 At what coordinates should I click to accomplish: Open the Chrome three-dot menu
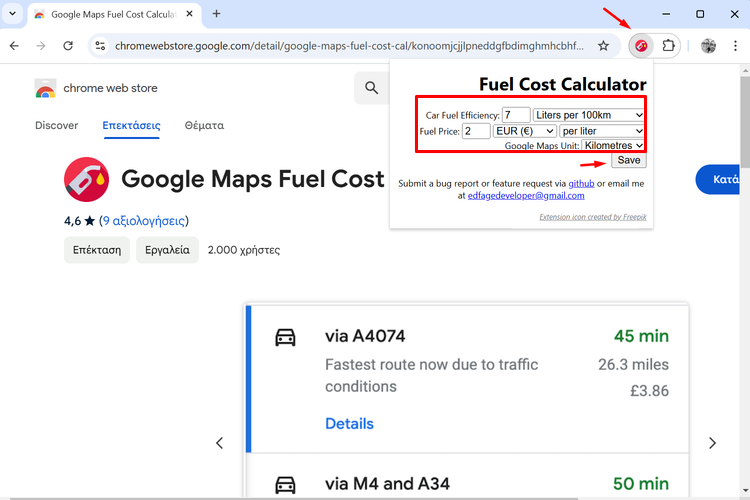coord(735,46)
